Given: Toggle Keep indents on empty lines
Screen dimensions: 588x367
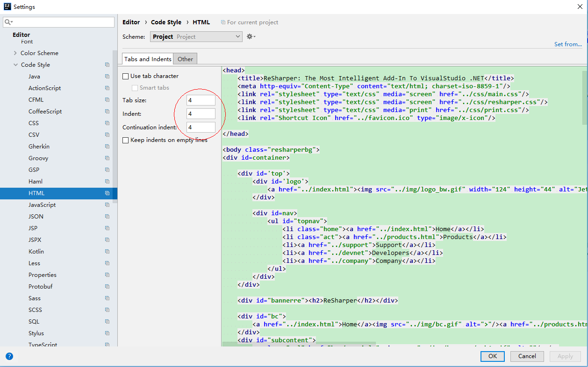Looking at the screenshot, I should (x=125, y=140).
